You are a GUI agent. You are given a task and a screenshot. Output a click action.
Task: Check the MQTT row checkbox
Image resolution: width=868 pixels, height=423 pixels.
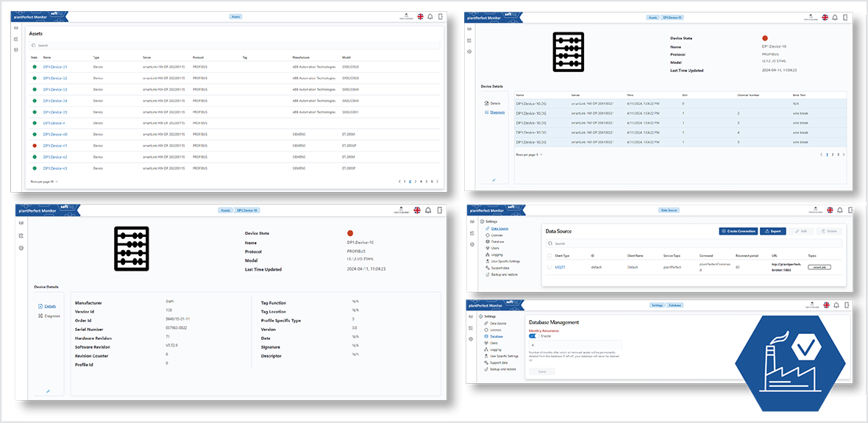point(549,267)
